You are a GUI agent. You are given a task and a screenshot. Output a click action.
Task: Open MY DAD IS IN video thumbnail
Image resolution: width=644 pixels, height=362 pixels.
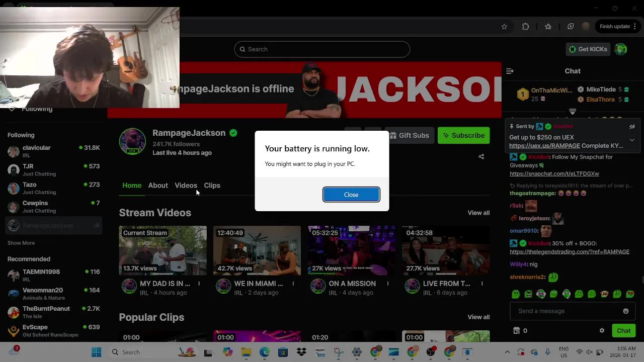[163, 250]
